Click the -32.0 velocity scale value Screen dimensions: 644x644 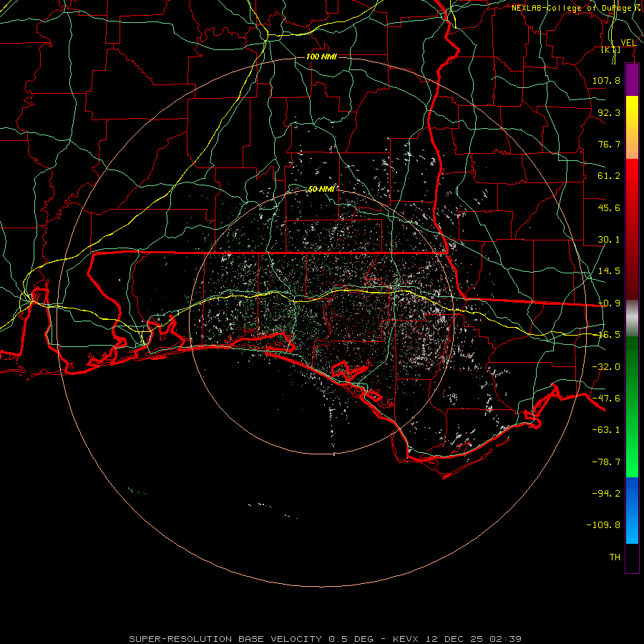point(606,367)
